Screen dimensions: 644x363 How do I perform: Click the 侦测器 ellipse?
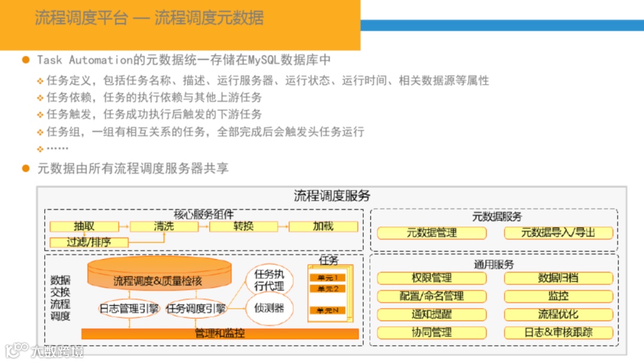click(x=270, y=308)
